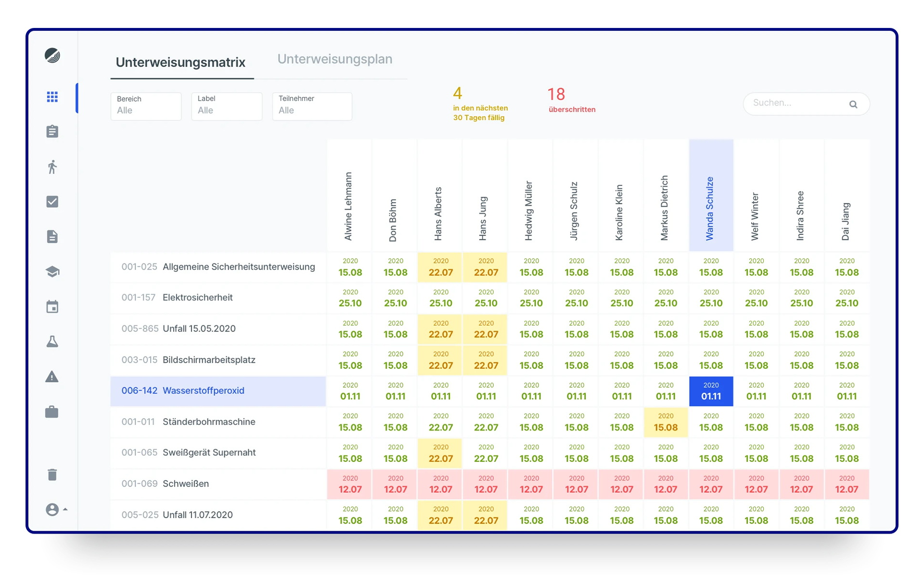
Task: Click the Suchen search field
Action: 799,103
